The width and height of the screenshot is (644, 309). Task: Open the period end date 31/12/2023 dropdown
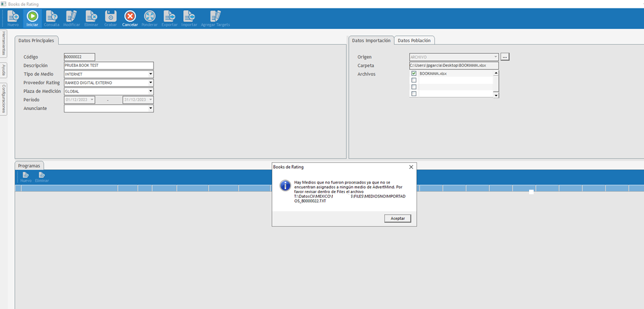pos(151,99)
